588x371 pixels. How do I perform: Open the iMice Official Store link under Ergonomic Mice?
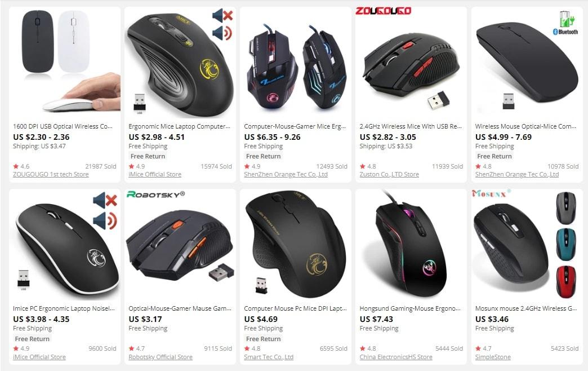(x=155, y=174)
